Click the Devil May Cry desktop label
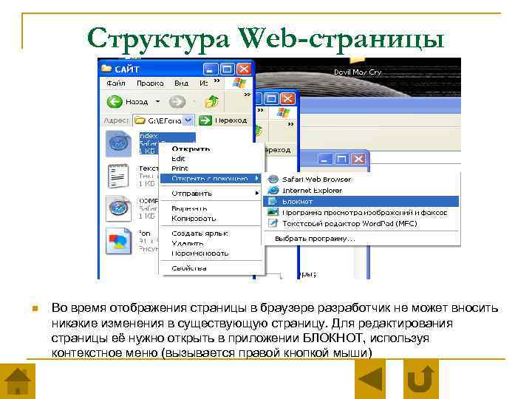This screenshot has height=399, width=532. pos(358,72)
